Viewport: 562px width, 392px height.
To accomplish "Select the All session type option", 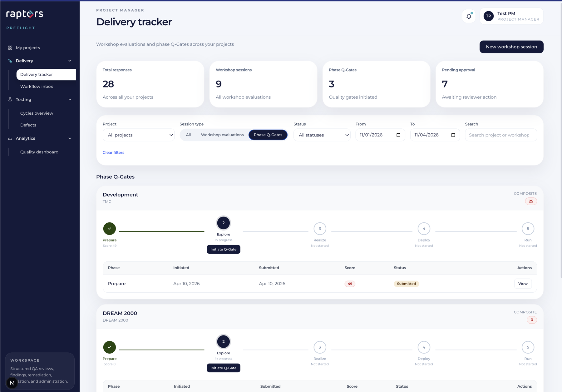I will [x=188, y=135].
